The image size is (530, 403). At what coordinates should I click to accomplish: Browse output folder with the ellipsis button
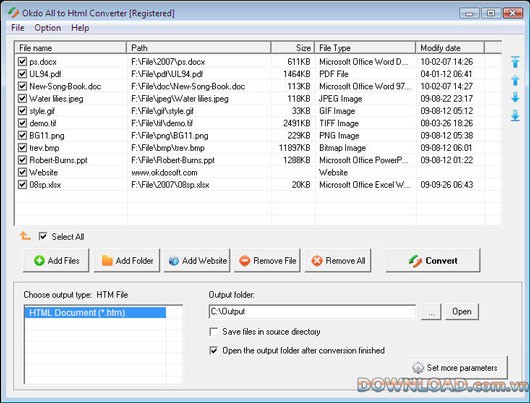click(431, 311)
